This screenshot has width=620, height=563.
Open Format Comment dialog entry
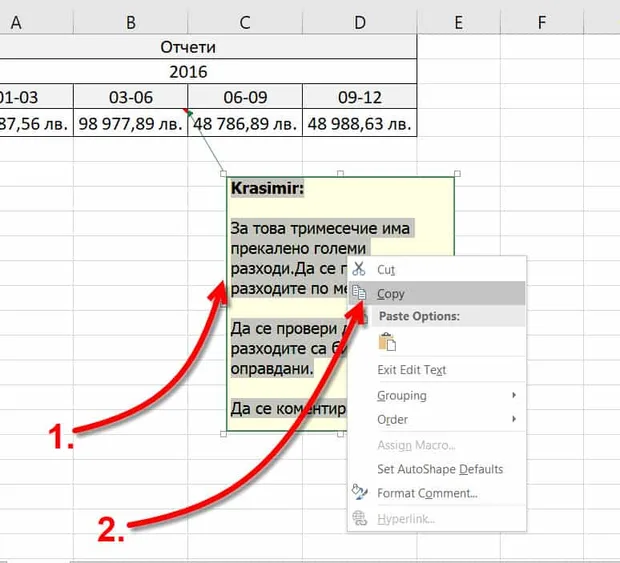coord(427,493)
